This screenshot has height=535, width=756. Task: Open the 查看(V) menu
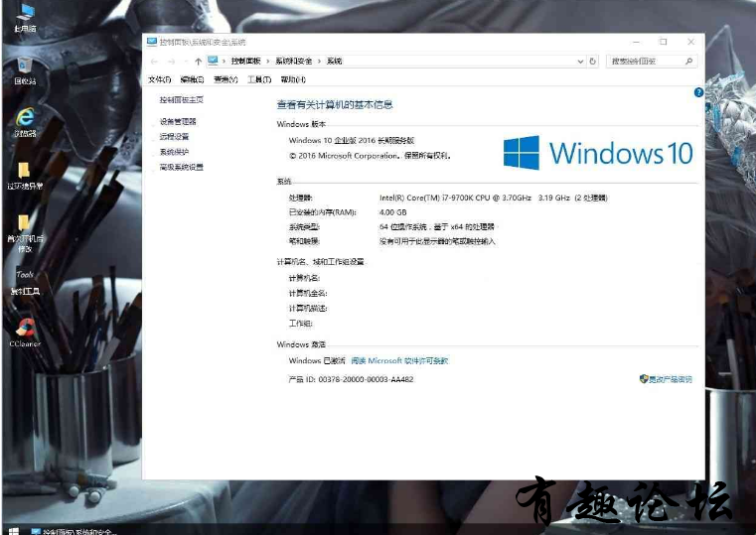[226, 79]
